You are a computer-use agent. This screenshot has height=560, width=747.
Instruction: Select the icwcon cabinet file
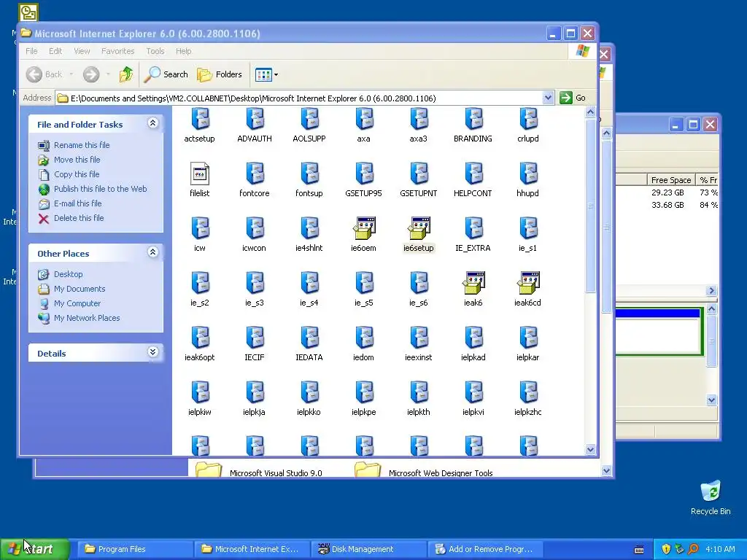255,234
